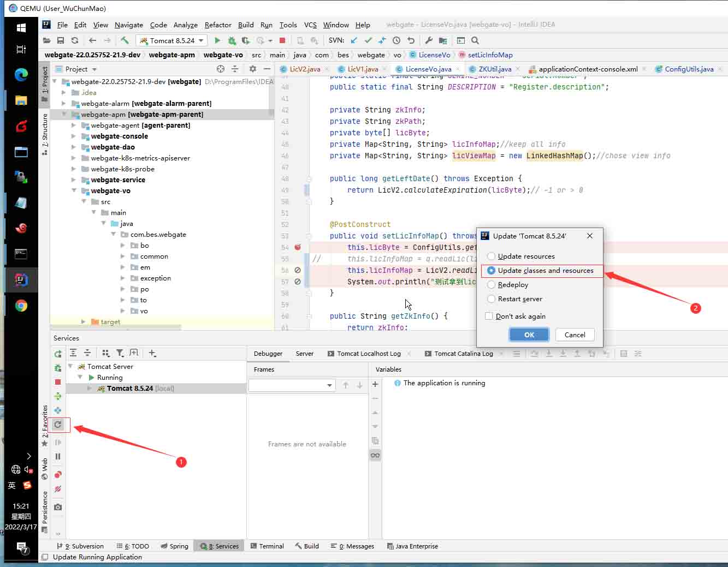The image size is (728, 567).
Task: Expand the Tomcat 8.5.24 local node
Action: point(90,389)
